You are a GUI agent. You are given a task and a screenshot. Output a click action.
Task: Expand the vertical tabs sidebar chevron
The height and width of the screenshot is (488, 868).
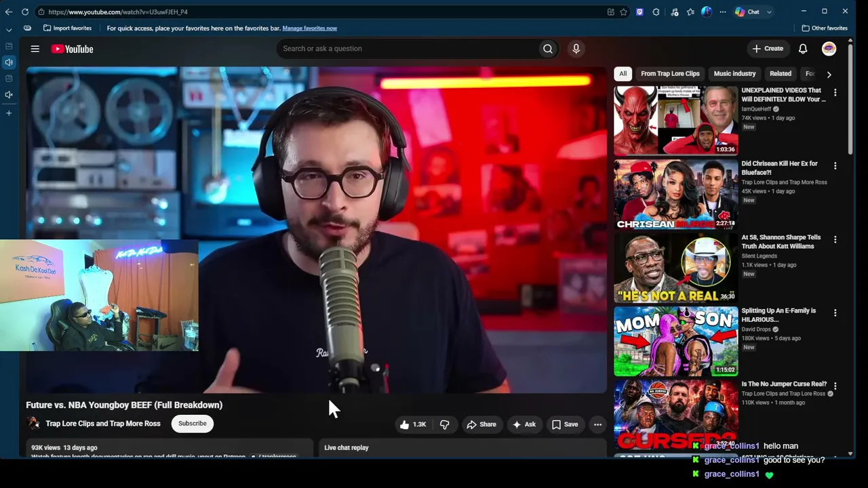[x=9, y=30]
